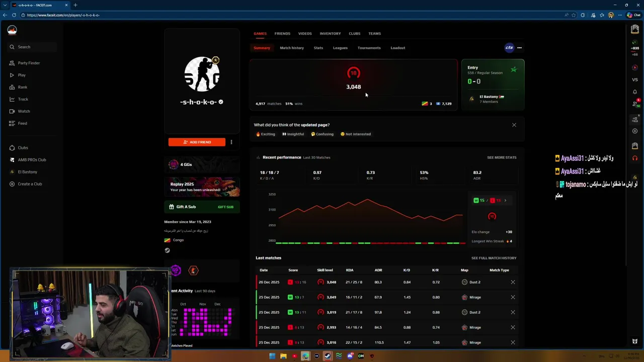Click the VS icon in the right rail
This screenshot has height=362, width=644.
tap(635, 79)
